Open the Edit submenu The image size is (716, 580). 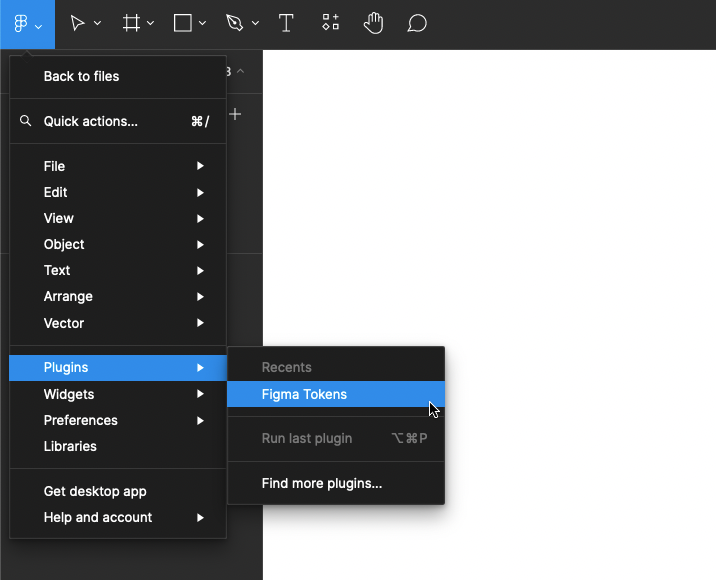[118, 192]
